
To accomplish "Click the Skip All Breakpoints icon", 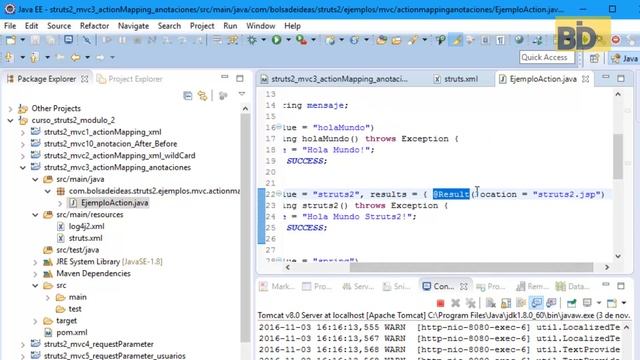I will point(87,40).
